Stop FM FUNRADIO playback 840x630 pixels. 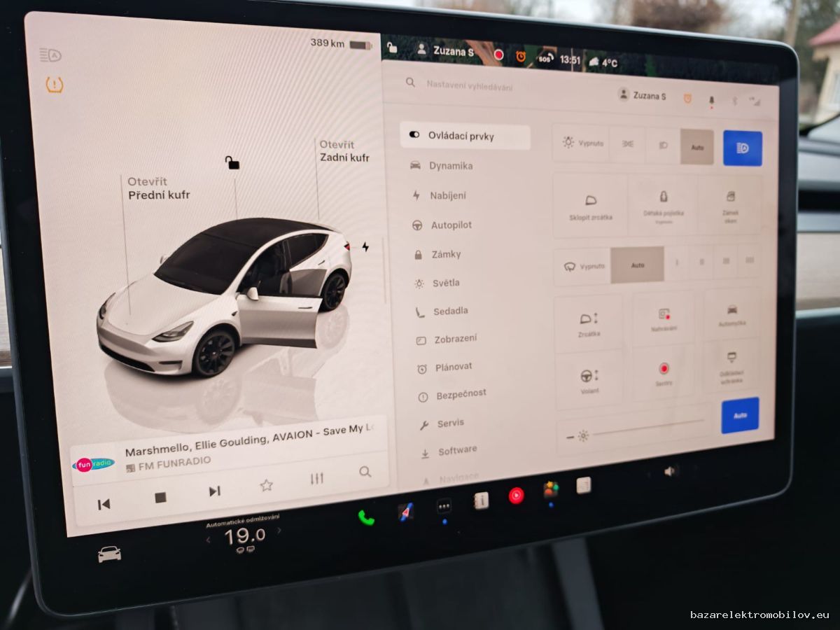tap(160, 497)
